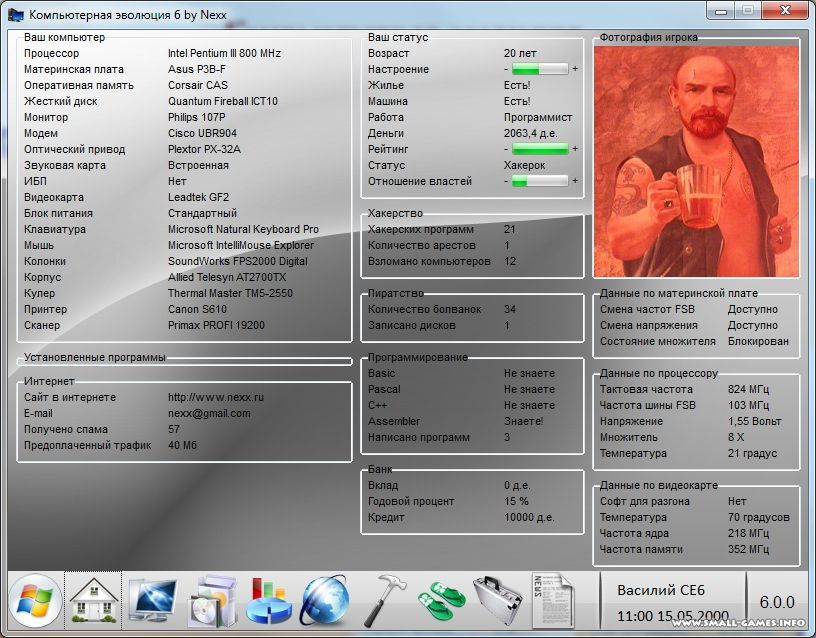
Task: Click the Настроение mood progress bar
Action: pyautogui.click(x=540, y=69)
